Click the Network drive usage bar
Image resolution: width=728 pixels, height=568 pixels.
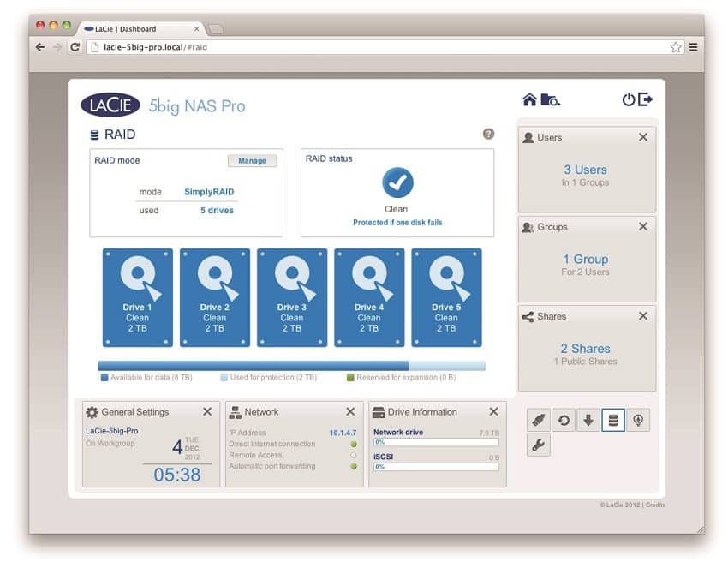pos(436,442)
